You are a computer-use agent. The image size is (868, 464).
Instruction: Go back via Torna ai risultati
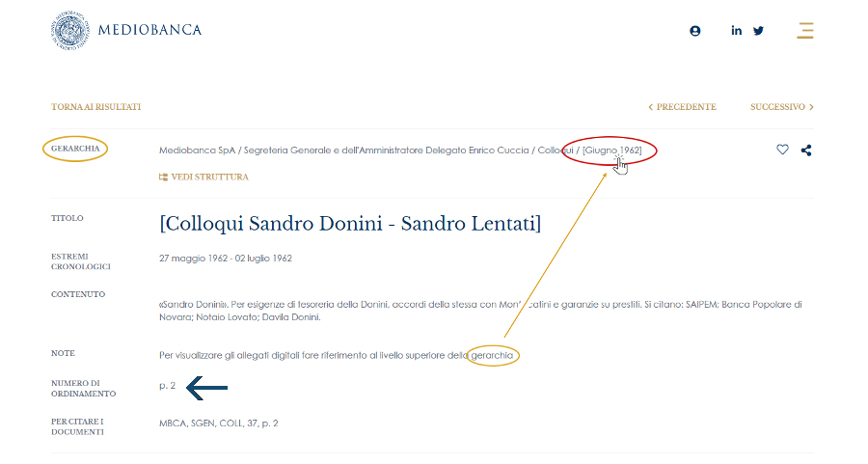pyautogui.click(x=95, y=107)
